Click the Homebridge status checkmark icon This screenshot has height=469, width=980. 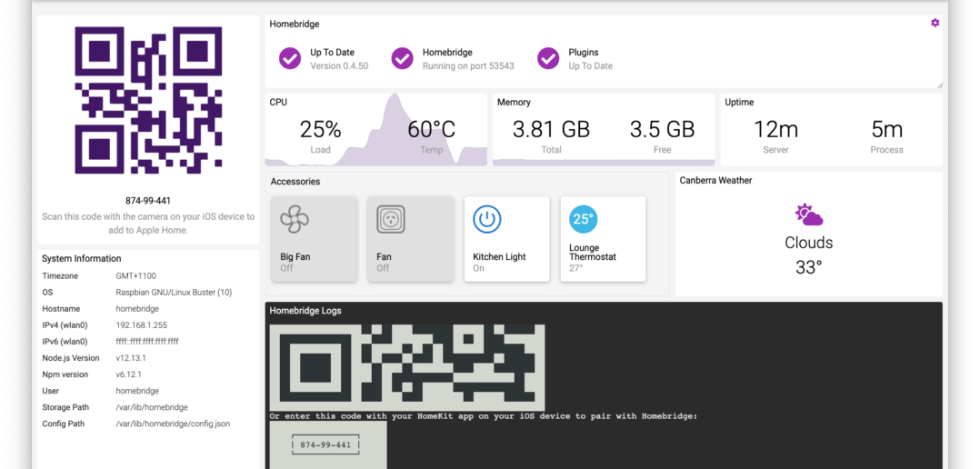click(402, 58)
